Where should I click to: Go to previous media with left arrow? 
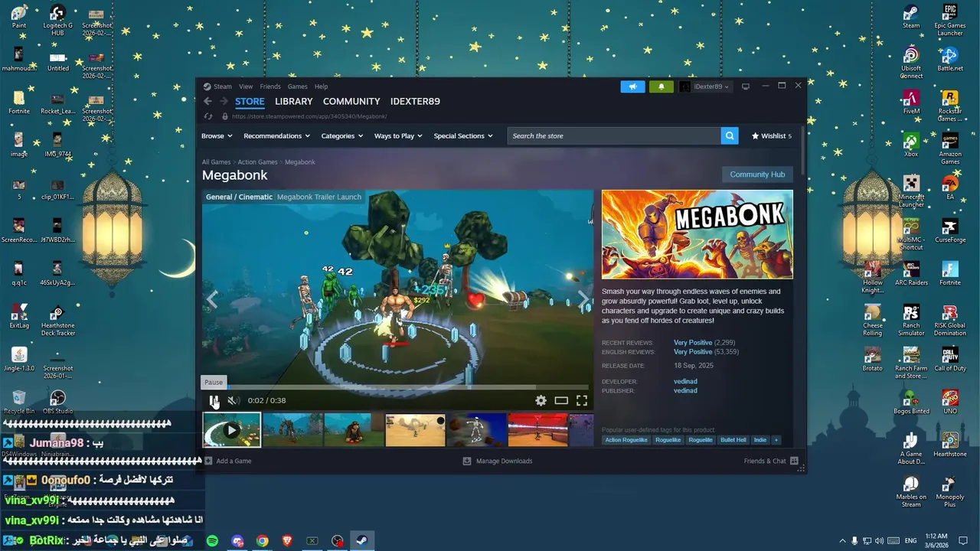tap(212, 300)
